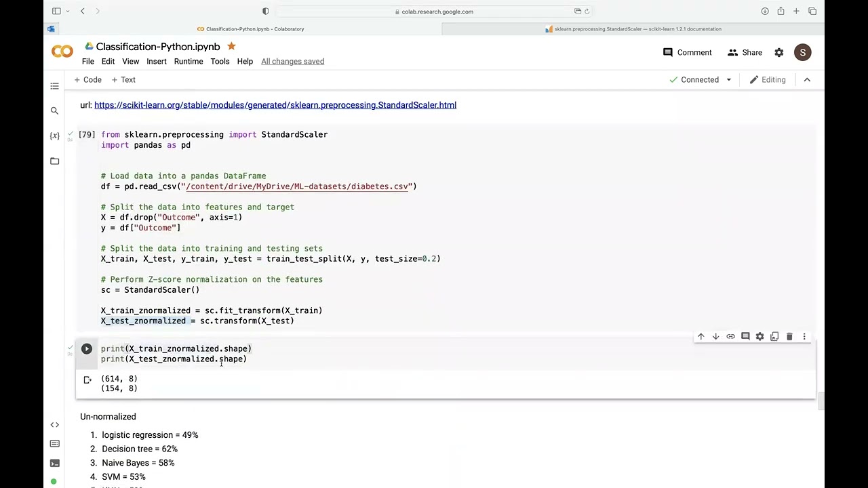Run the print shape cell

pos(87,349)
